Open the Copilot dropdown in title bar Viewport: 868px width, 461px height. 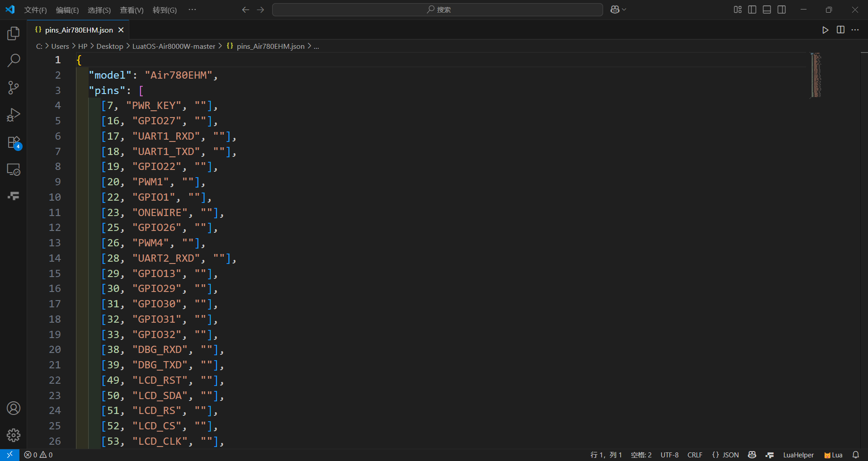[618, 9]
